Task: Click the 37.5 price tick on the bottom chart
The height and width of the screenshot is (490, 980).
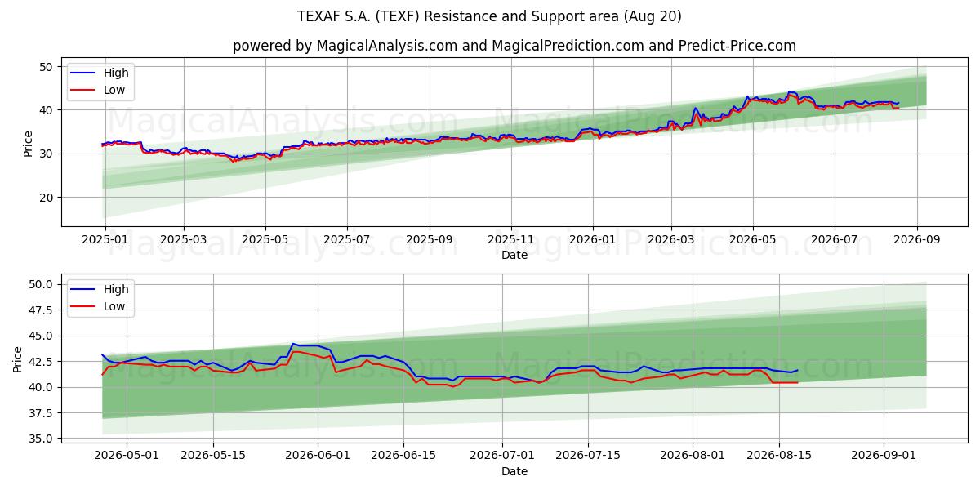Action: 42,413
